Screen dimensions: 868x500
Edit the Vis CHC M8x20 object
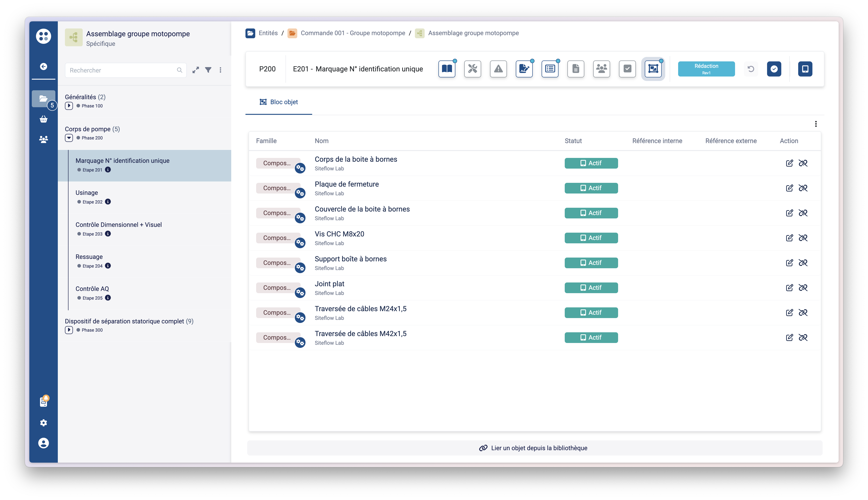click(789, 238)
